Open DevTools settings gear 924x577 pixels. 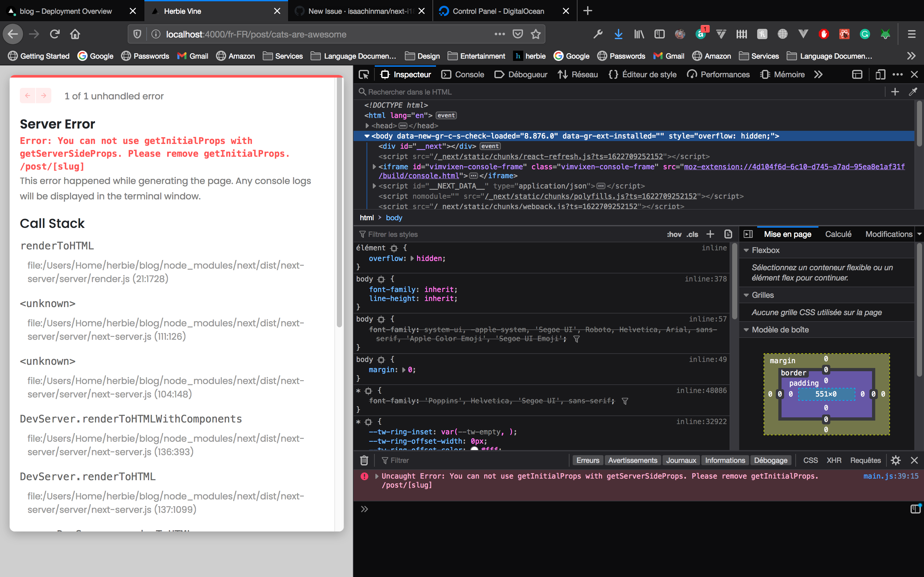coord(895,460)
